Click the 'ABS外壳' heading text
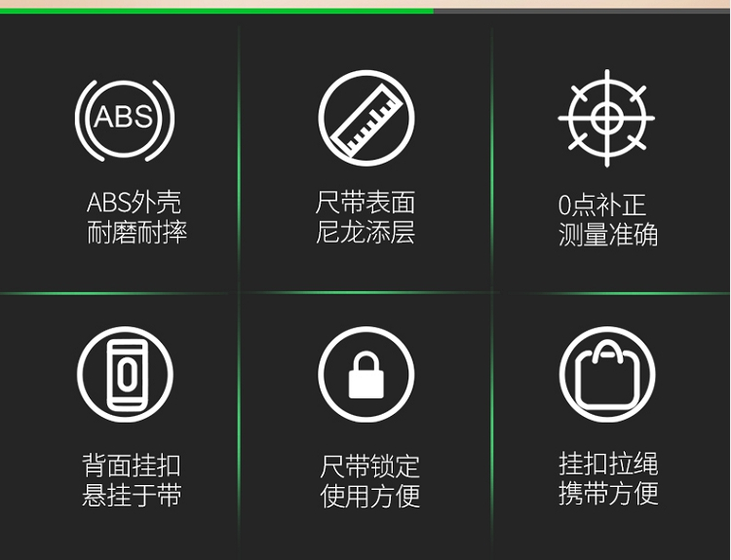 point(134,203)
